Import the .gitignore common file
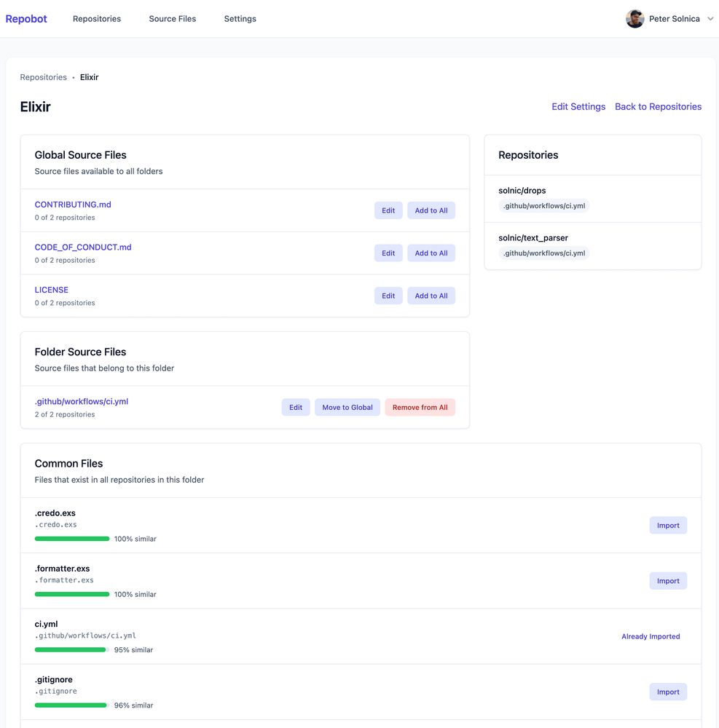Image resolution: width=719 pixels, height=728 pixels. (x=668, y=692)
